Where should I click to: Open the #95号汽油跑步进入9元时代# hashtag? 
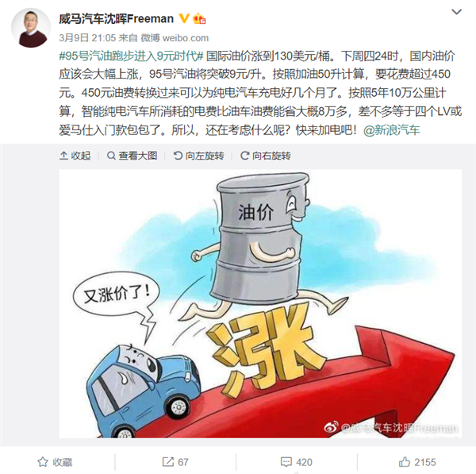(x=131, y=56)
